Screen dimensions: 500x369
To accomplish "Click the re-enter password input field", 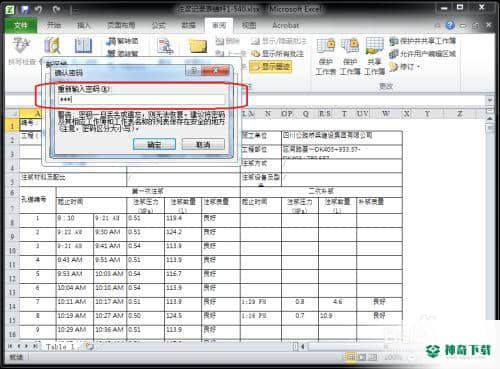I will coord(141,99).
